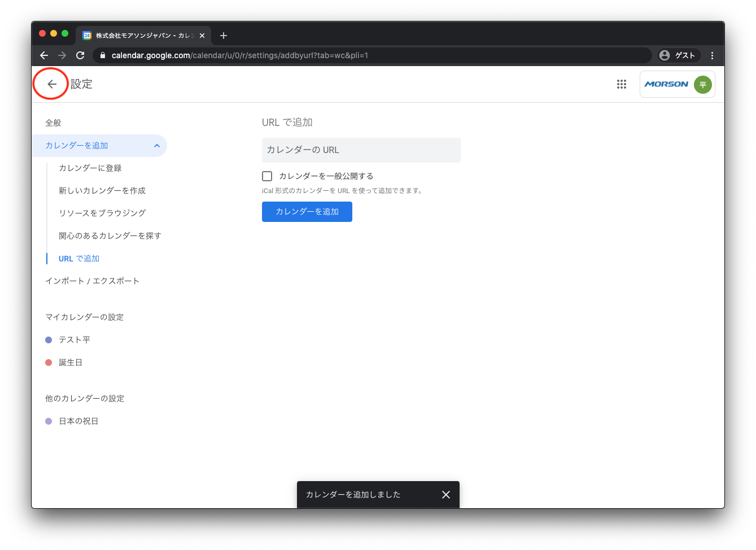Open Chrome's three-dot menu
Screen dimensions: 756x550
712,55
